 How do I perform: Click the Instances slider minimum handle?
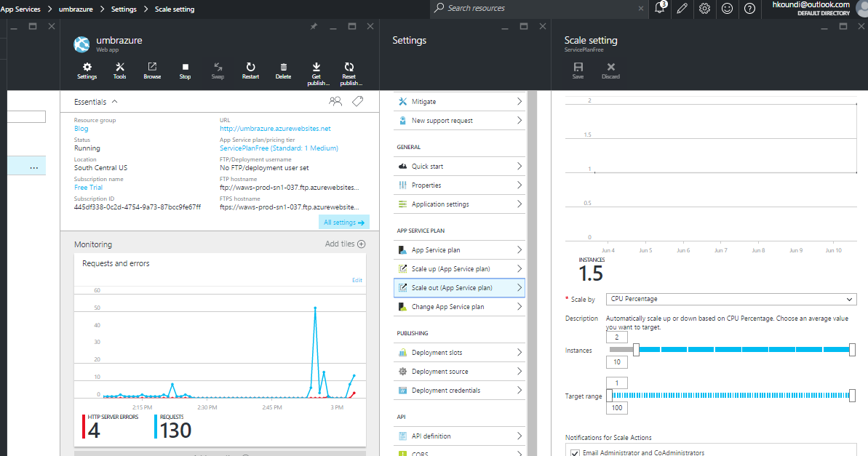636,350
